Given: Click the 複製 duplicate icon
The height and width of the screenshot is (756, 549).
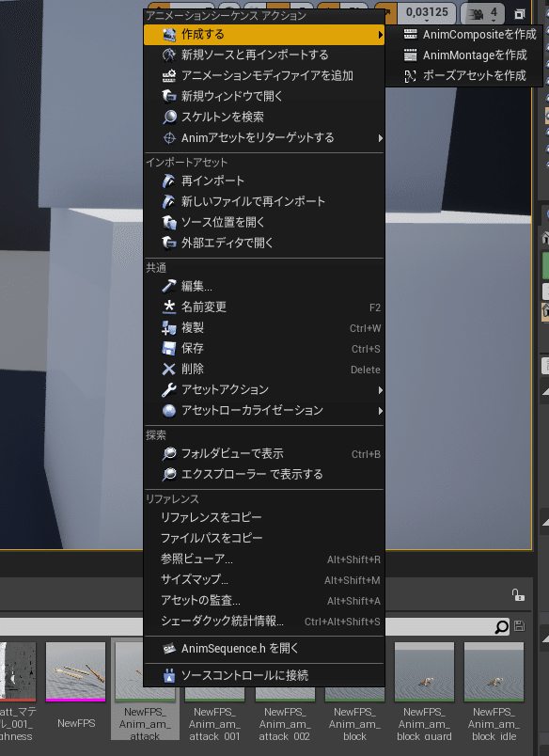Looking at the screenshot, I should pyautogui.click(x=168, y=328).
